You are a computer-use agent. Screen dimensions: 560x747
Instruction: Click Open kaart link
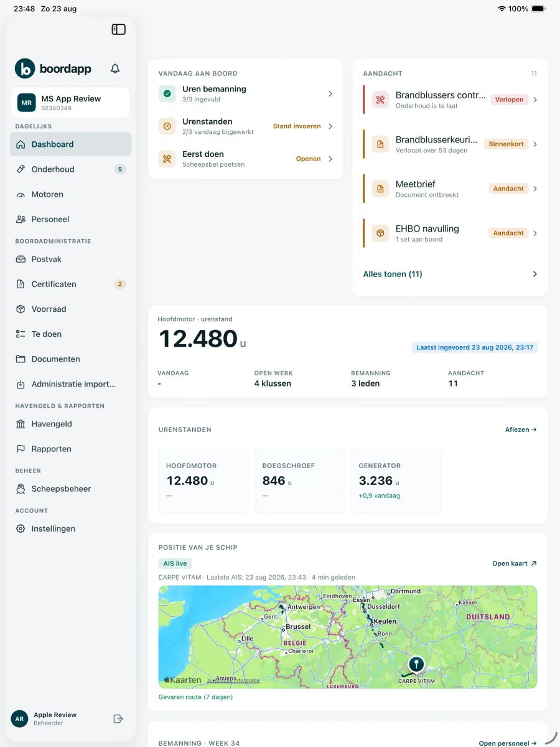(x=515, y=563)
